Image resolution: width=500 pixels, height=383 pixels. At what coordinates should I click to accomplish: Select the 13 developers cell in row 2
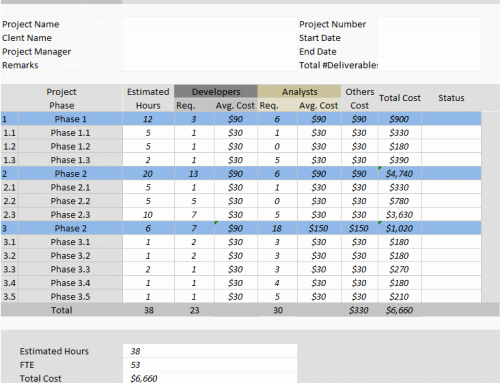(x=194, y=174)
